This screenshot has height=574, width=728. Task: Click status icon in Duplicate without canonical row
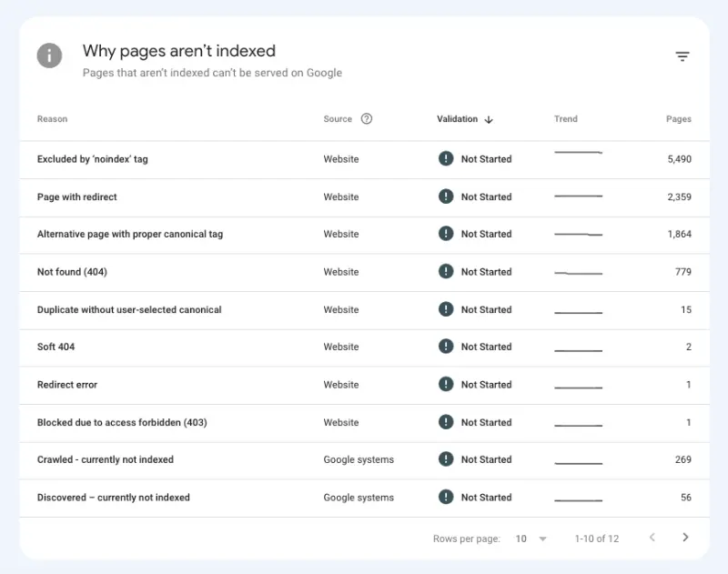[x=446, y=309]
